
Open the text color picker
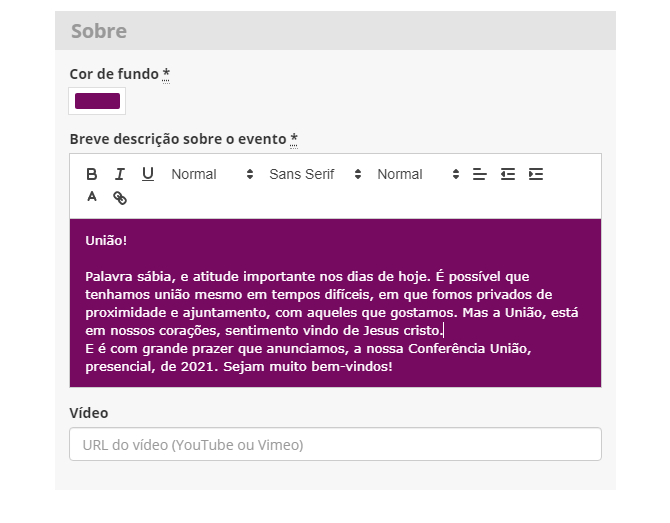pos(92,198)
